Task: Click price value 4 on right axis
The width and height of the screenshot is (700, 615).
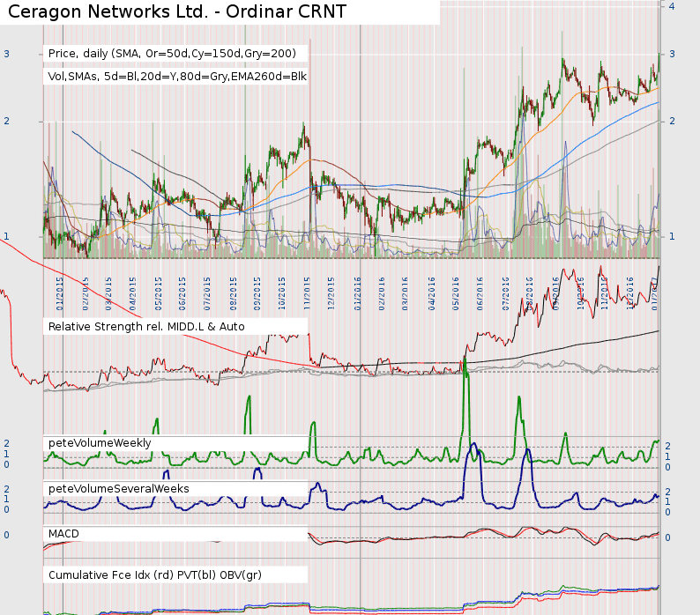Action: click(x=672, y=7)
